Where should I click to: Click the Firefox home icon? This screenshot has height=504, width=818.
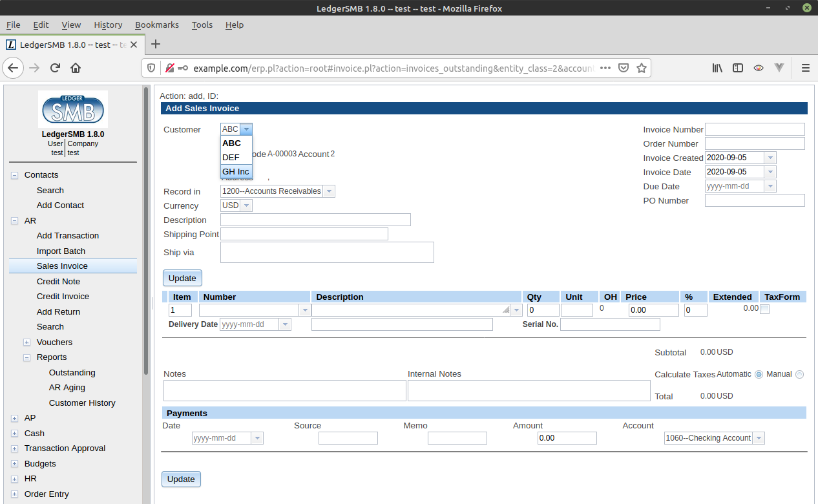(76, 68)
